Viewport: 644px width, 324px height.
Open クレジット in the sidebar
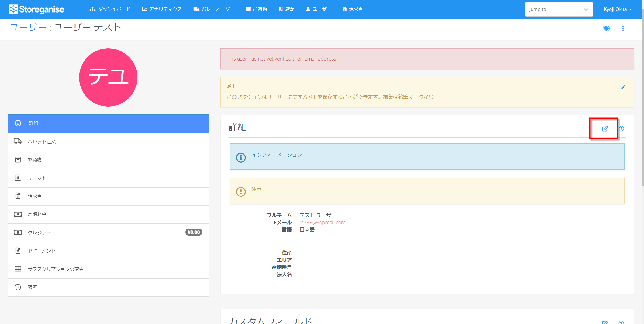[x=108, y=233]
